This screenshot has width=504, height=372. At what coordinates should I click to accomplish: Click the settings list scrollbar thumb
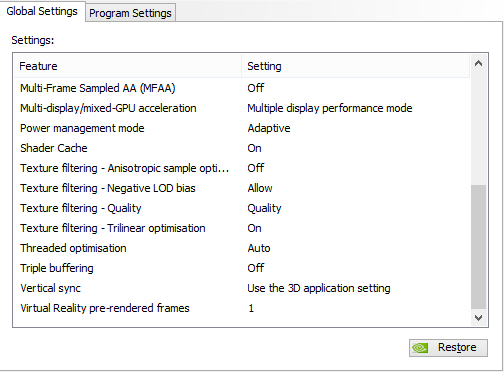pos(478,247)
